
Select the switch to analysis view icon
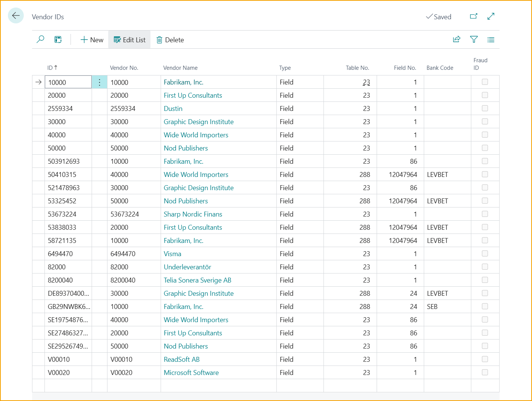tap(58, 39)
